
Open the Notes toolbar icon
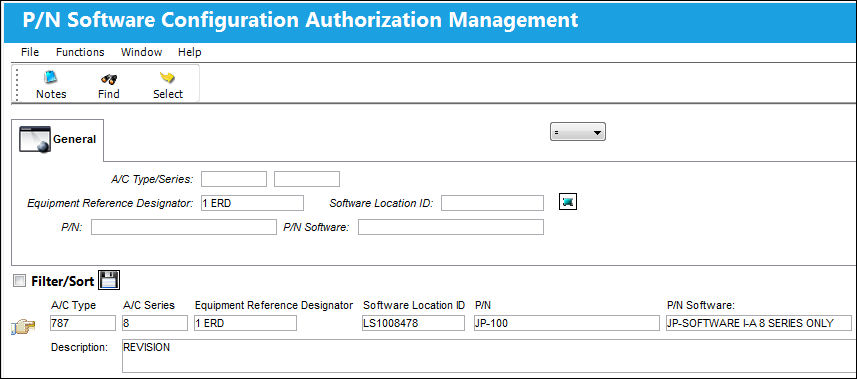pyautogui.click(x=51, y=77)
